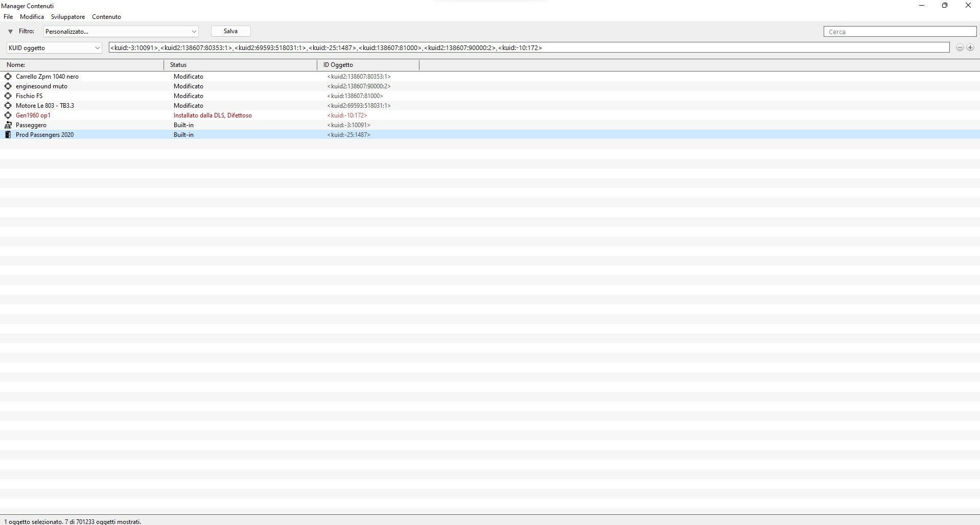The image size is (980, 525).
Task: Close the Manager Contenuti window
Action: [968, 6]
